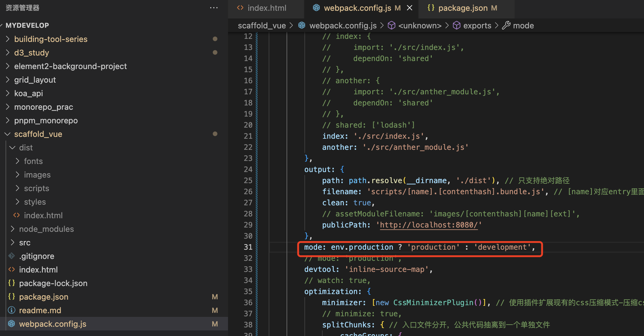Click the wrench icon beside mode in the breadcrumb
644x336 pixels.
(x=506, y=25)
